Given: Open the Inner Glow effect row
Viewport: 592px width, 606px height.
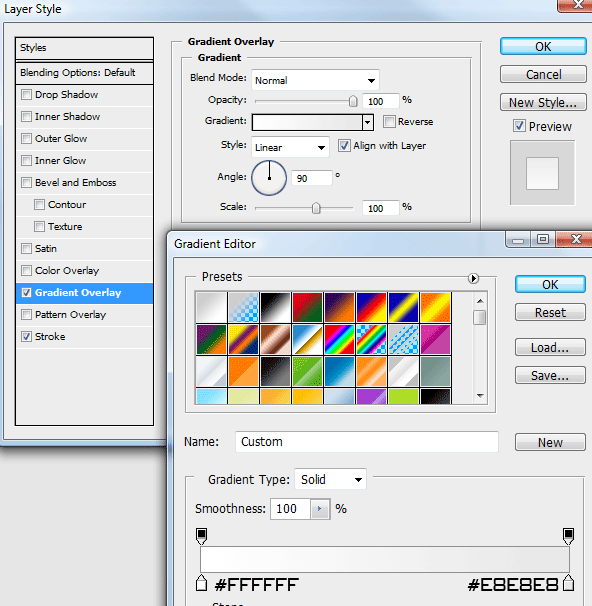Looking at the screenshot, I should pyautogui.click(x=84, y=160).
